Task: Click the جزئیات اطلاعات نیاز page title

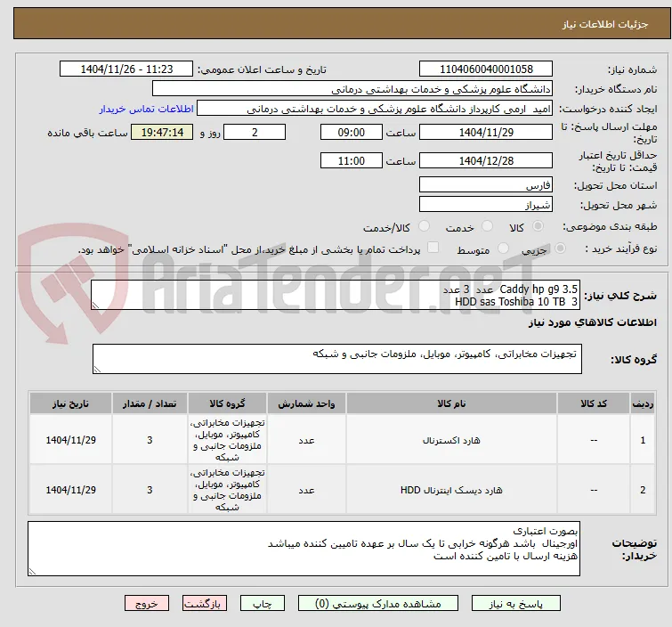Action: 605,24
